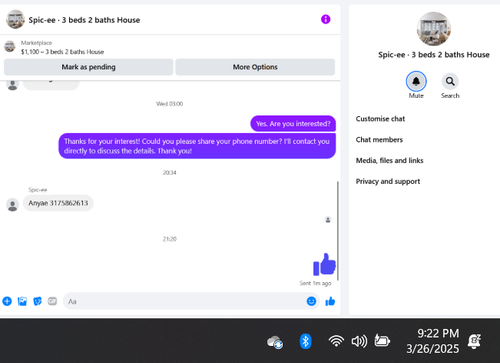Screen dimensions: 500x363
Task: Open Marketplace listing thumbnail
Action: point(10,46)
